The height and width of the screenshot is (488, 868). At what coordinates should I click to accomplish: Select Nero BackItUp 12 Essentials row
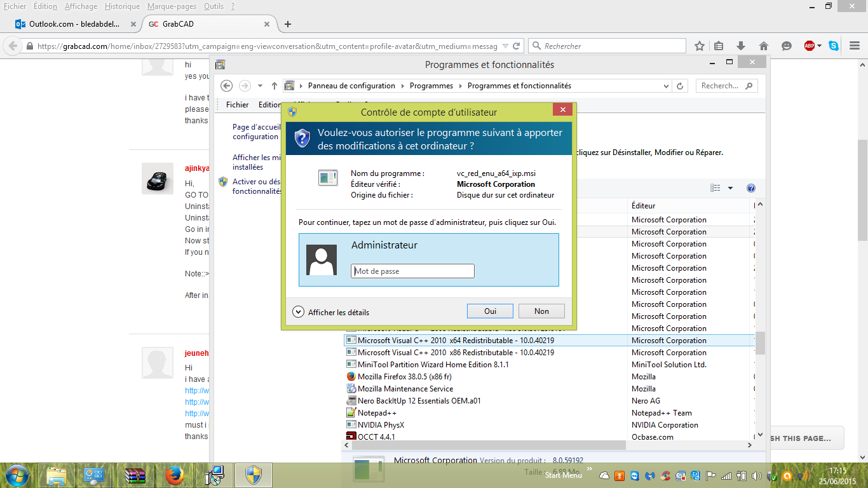point(550,401)
